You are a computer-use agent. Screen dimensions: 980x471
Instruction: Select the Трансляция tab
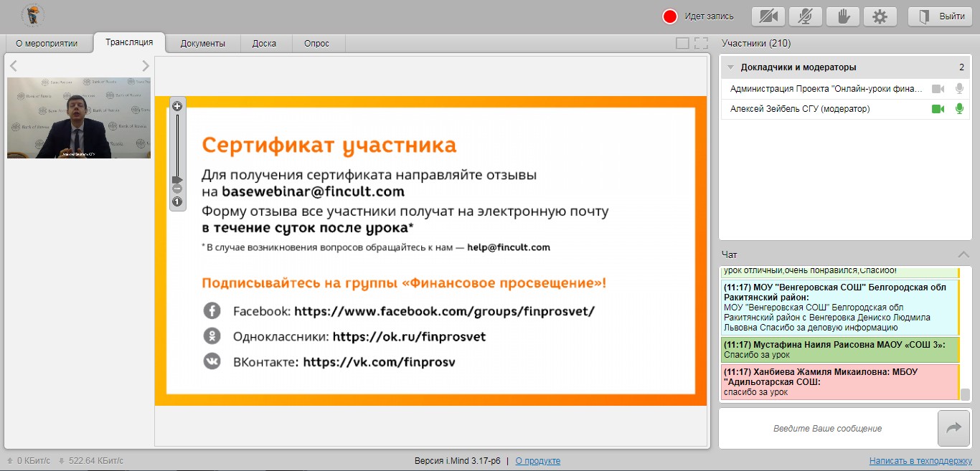(129, 42)
